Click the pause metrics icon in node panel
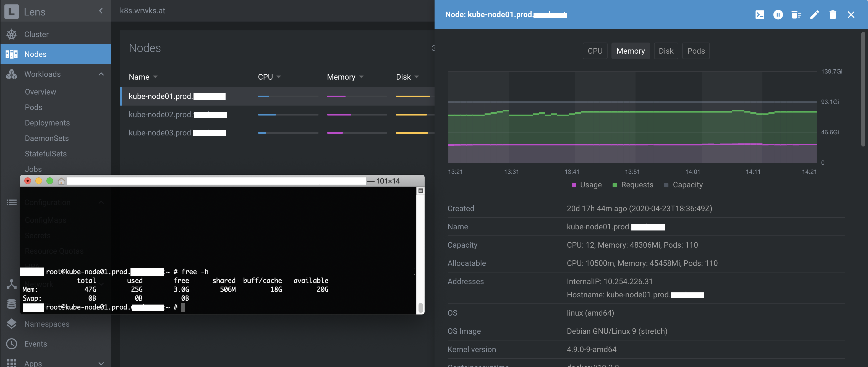 pos(778,15)
